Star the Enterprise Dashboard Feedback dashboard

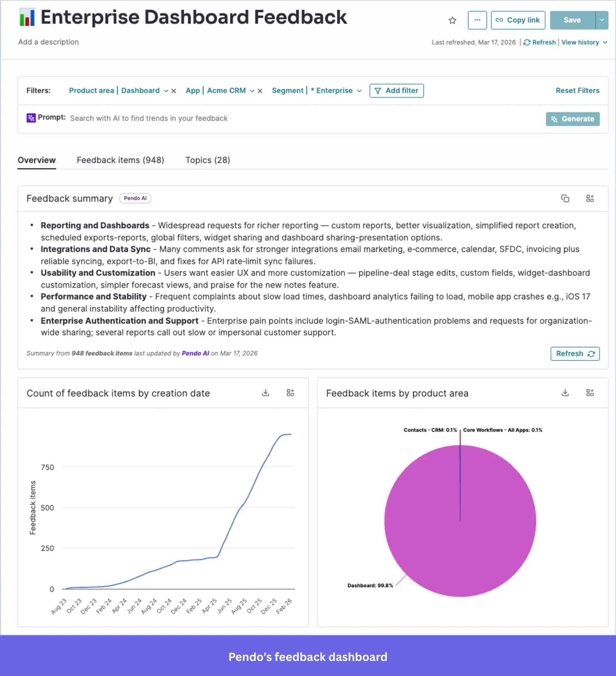pos(452,20)
